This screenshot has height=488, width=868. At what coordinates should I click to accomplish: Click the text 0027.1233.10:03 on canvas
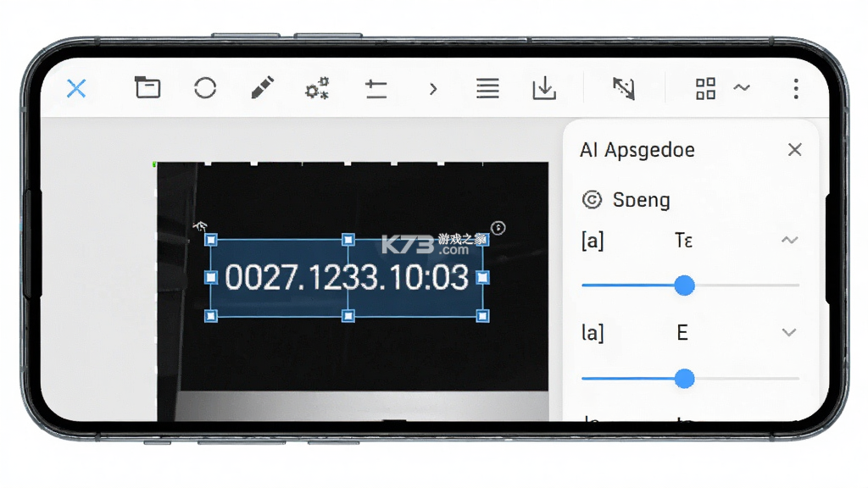tap(347, 277)
